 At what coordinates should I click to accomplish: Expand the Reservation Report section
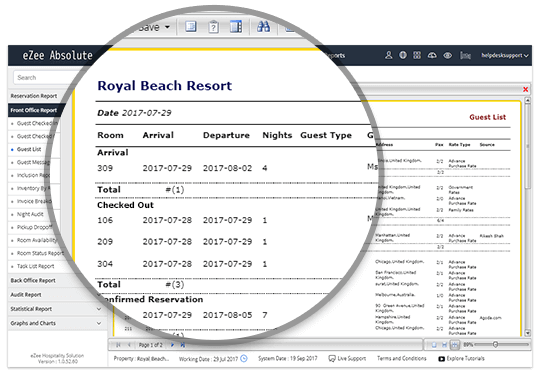tap(34, 96)
